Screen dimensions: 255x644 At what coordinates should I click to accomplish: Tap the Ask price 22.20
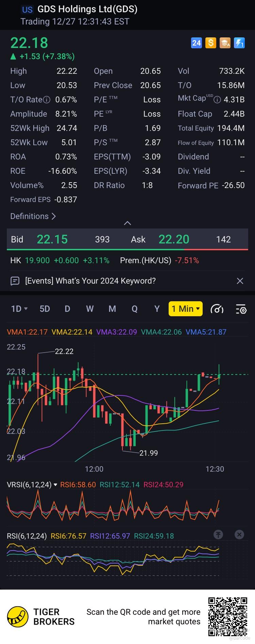click(174, 239)
